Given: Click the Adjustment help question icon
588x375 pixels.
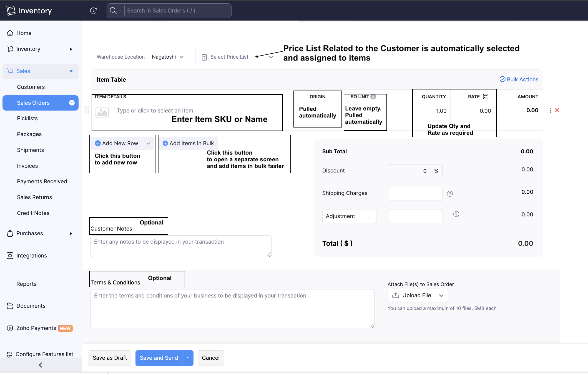Looking at the screenshot, I should pos(456,214).
